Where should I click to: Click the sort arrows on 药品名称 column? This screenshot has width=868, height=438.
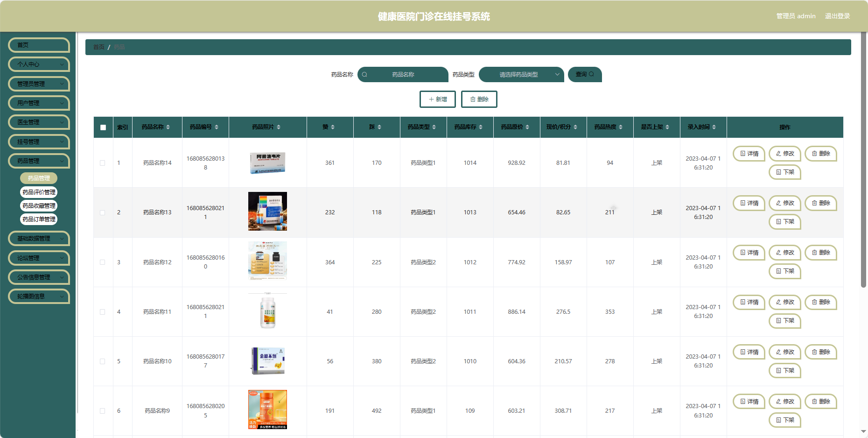click(x=168, y=127)
